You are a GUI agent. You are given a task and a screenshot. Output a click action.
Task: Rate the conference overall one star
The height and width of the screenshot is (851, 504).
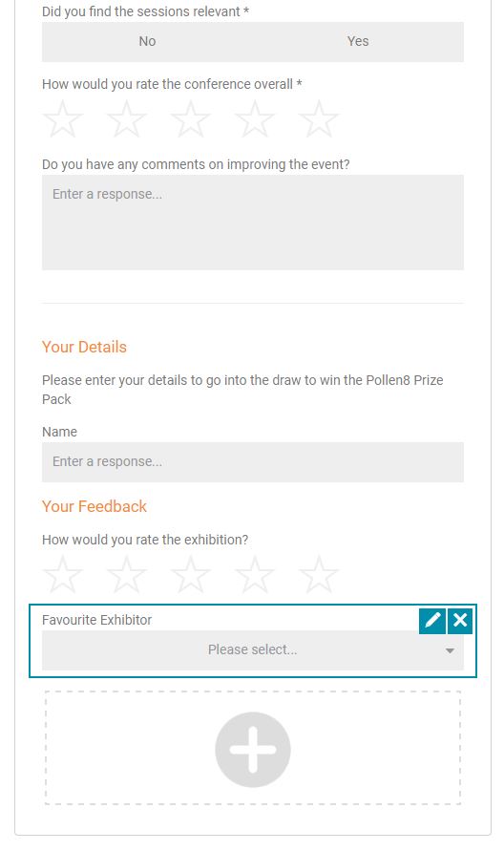(x=63, y=118)
